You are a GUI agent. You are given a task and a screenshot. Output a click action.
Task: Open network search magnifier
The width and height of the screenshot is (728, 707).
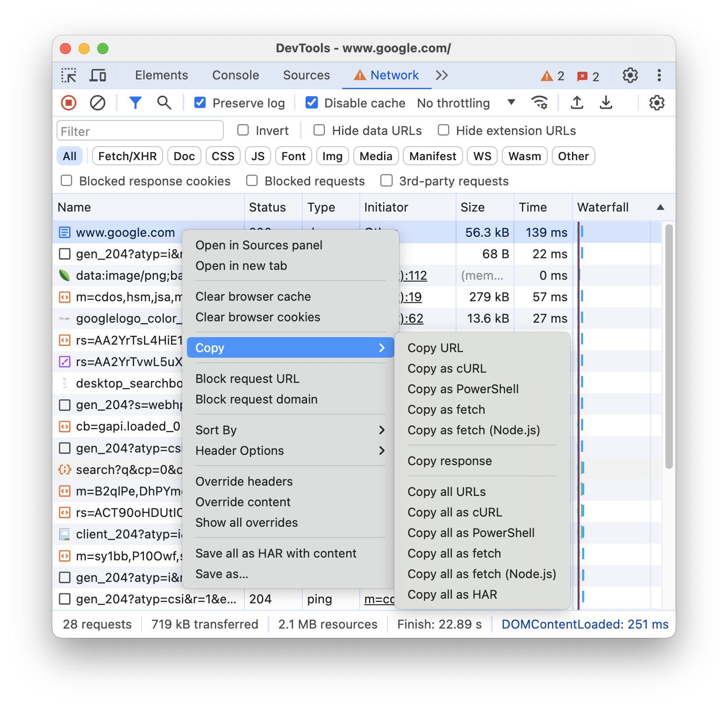click(x=164, y=103)
